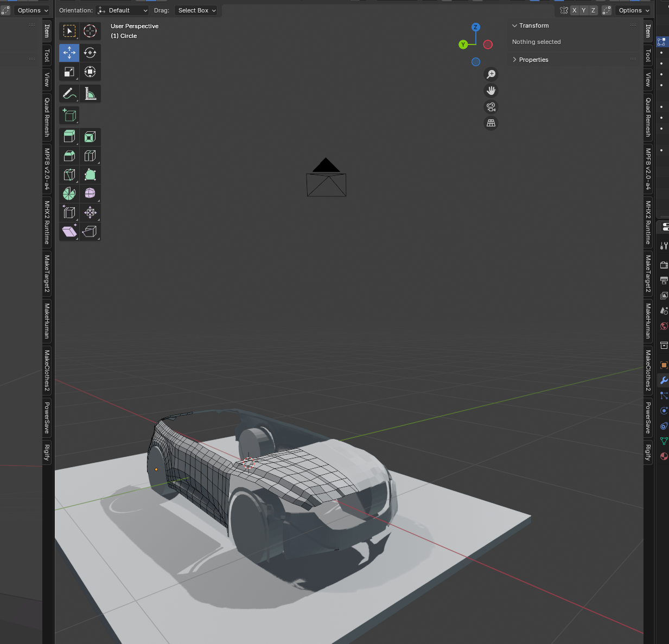Screen dimensions: 669x644
Task: Pick the Loop Cut tool
Action: pos(90,156)
